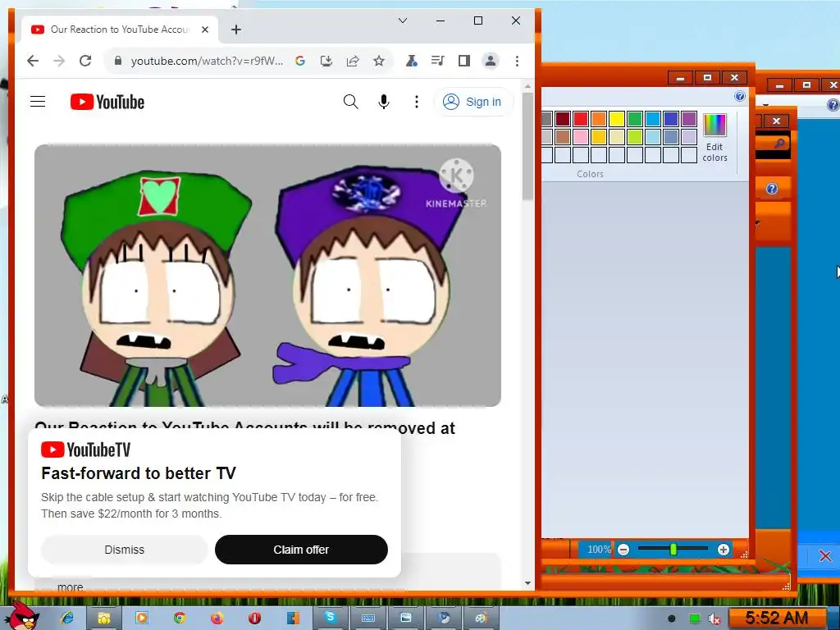This screenshot has width=840, height=630.
Task: Select indigo blue swatch in Paint palette
Action: [x=671, y=118]
